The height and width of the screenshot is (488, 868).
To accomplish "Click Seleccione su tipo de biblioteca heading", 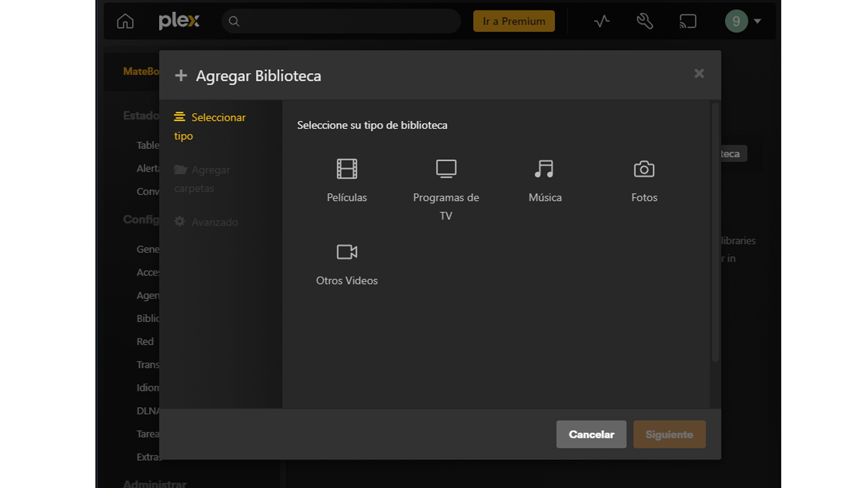I will point(372,125).
